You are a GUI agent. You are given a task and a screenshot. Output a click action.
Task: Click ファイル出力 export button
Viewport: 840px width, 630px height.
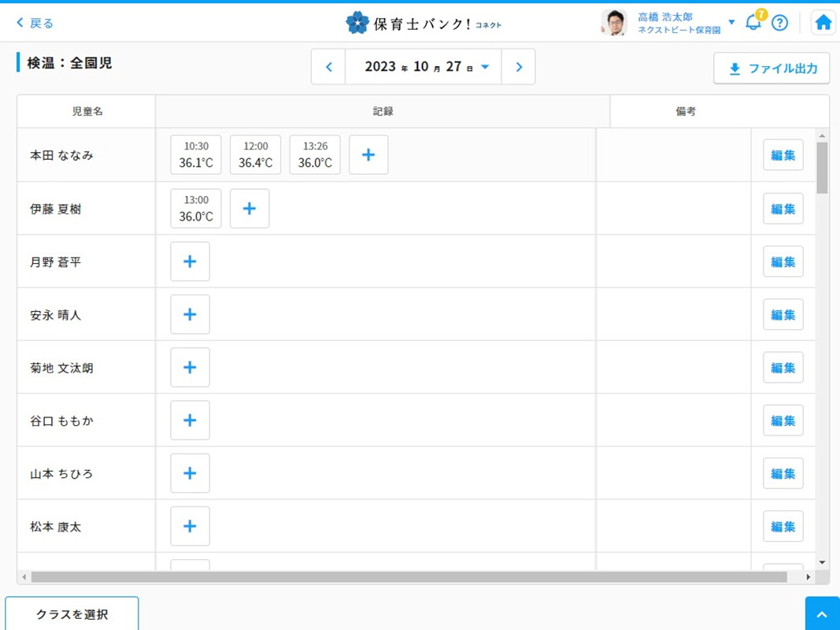click(x=772, y=69)
